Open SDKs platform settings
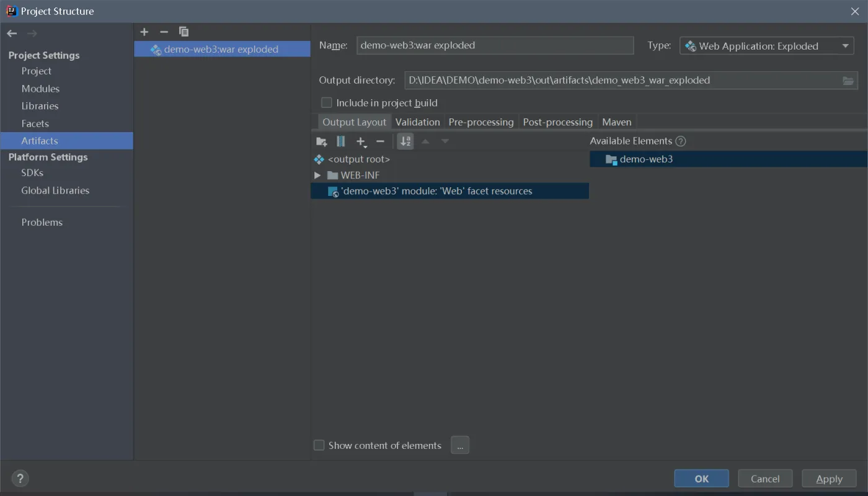The image size is (868, 496). (x=32, y=173)
